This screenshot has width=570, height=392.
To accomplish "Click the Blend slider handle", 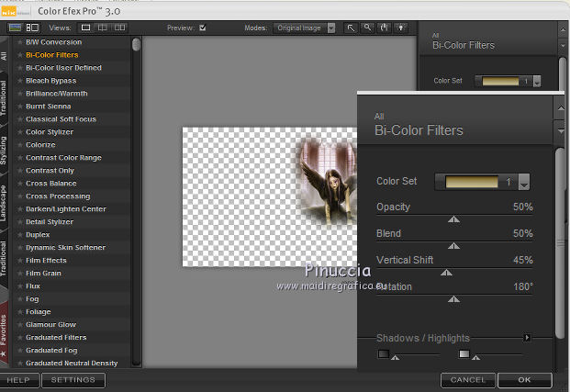I will click(x=453, y=246).
